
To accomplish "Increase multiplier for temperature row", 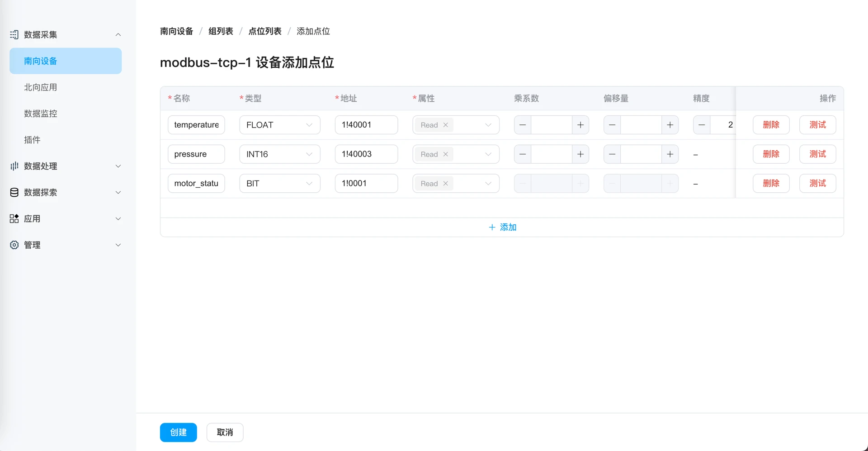I will pyautogui.click(x=580, y=125).
